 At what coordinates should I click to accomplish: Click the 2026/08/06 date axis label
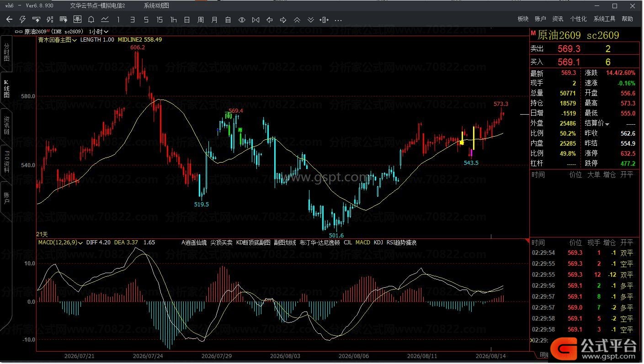pyautogui.click(x=354, y=356)
